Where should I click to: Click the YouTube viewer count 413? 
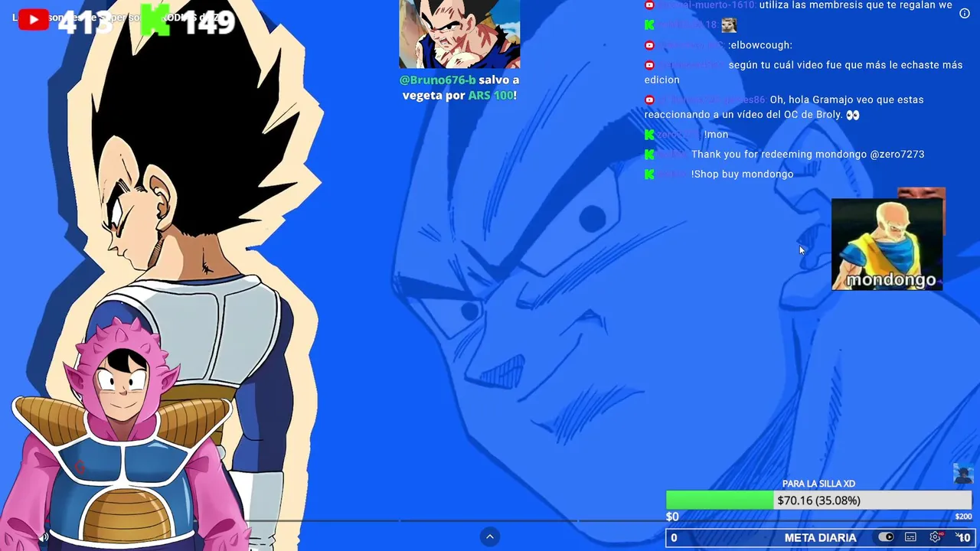coord(85,22)
